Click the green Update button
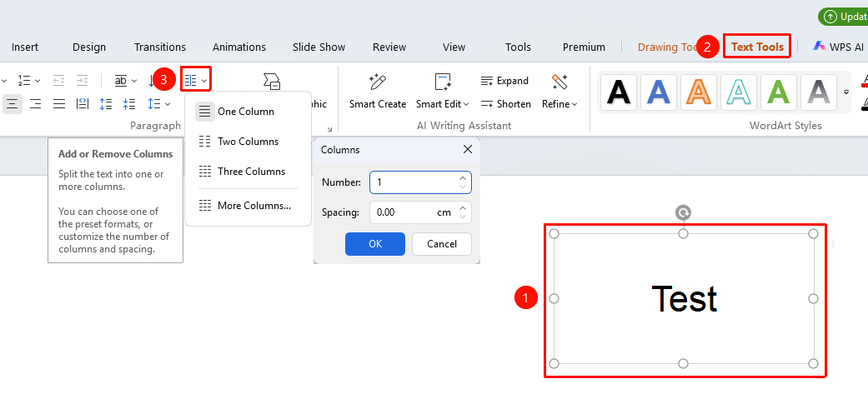Image resolution: width=868 pixels, height=414 pixels. (x=844, y=17)
